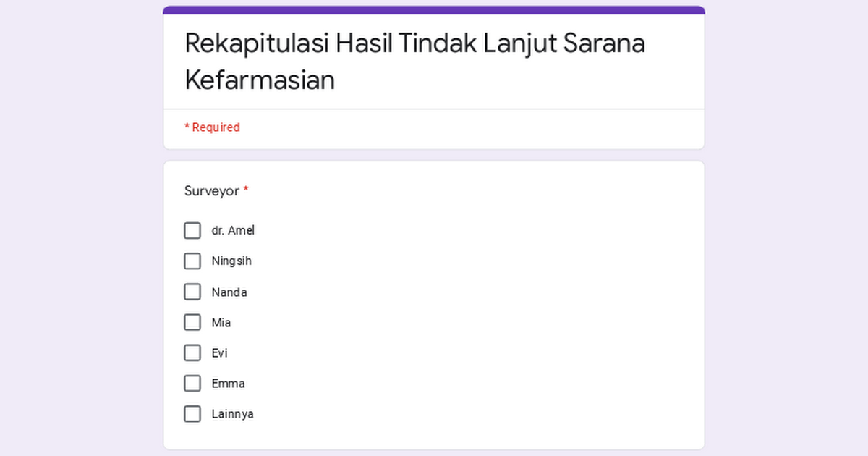Click the red asterisk next to Surveyor
The image size is (868, 456).
point(245,190)
